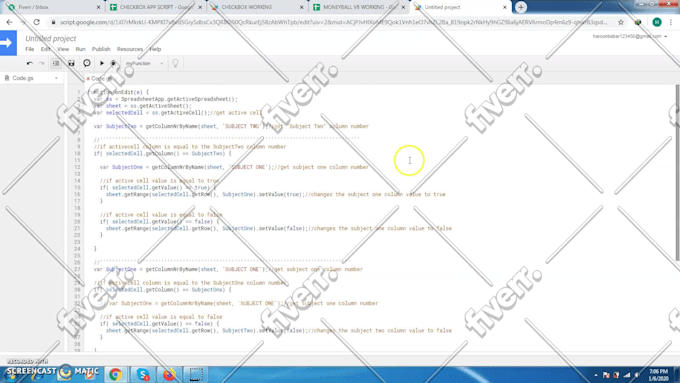Open the screen recorder taskbar icon
This screenshot has width=680, height=383.
[196, 374]
